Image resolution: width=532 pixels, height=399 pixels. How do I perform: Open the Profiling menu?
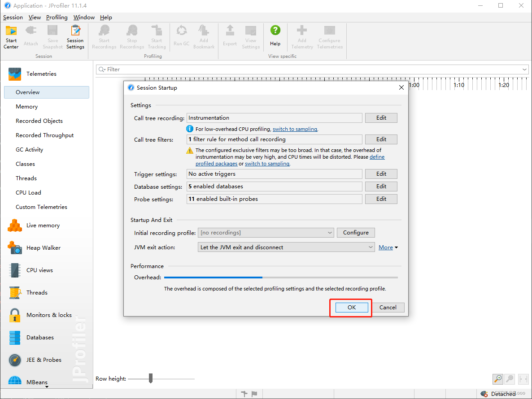click(x=57, y=17)
